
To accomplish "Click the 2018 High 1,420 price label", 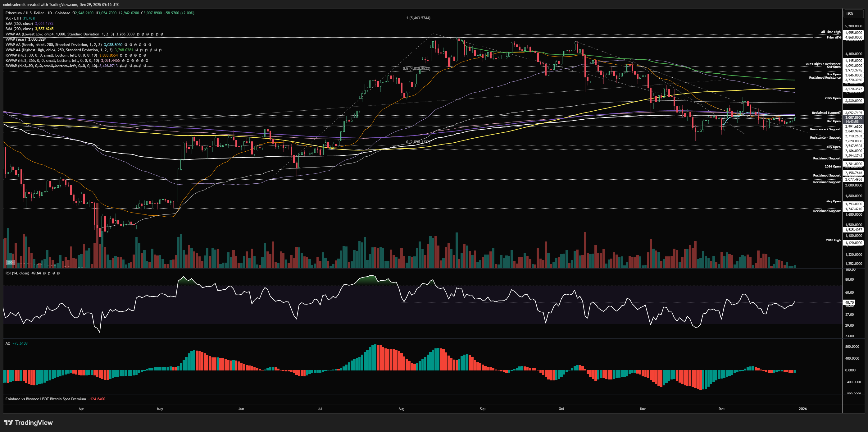I will pos(853,243).
